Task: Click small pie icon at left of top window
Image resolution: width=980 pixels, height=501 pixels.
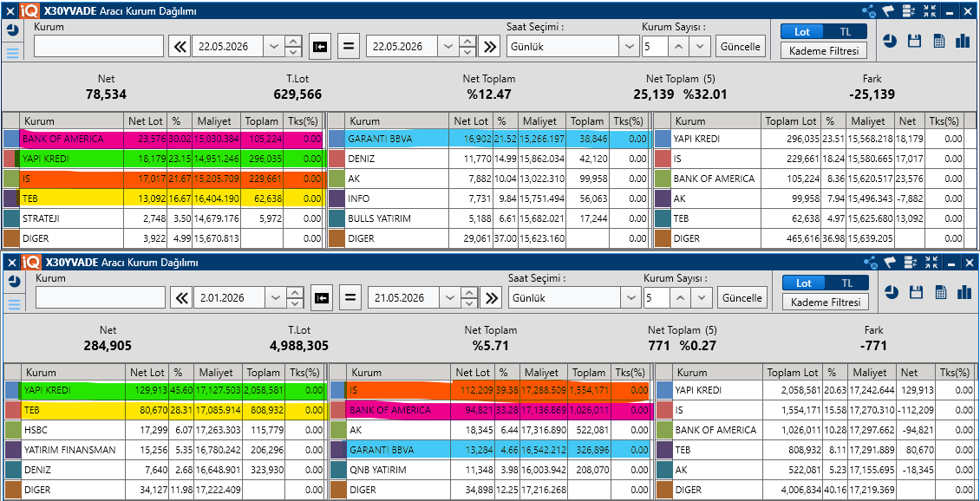Action: pos(12,30)
